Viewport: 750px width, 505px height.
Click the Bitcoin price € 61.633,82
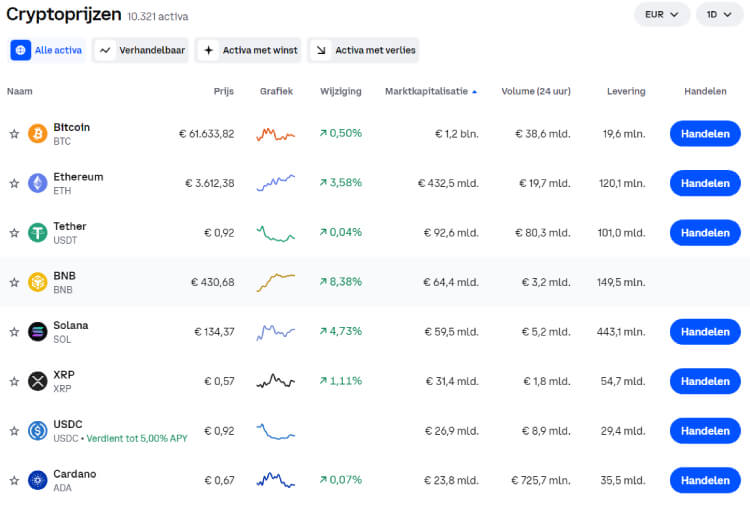pyautogui.click(x=207, y=134)
